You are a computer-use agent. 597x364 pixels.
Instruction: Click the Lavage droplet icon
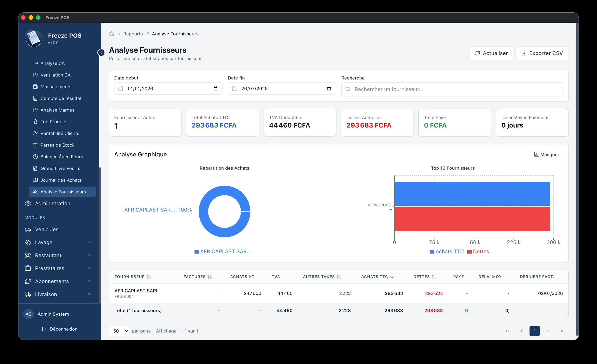pyautogui.click(x=28, y=242)
